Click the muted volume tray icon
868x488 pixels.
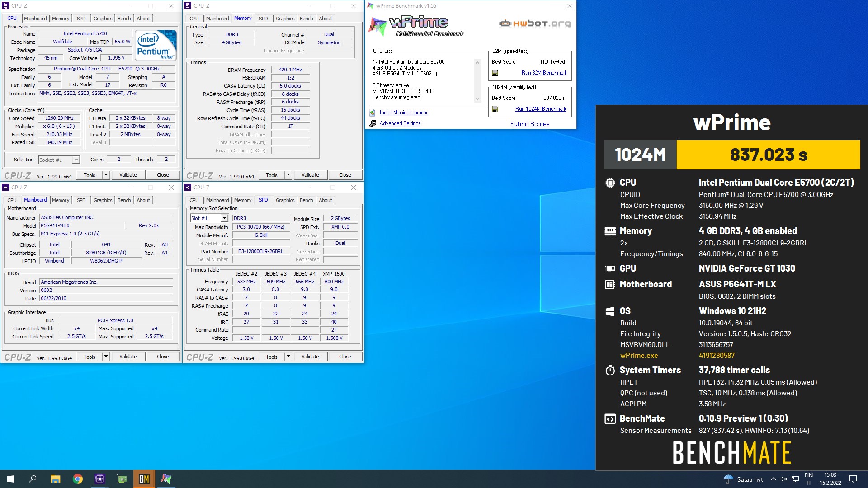[784, 479]
